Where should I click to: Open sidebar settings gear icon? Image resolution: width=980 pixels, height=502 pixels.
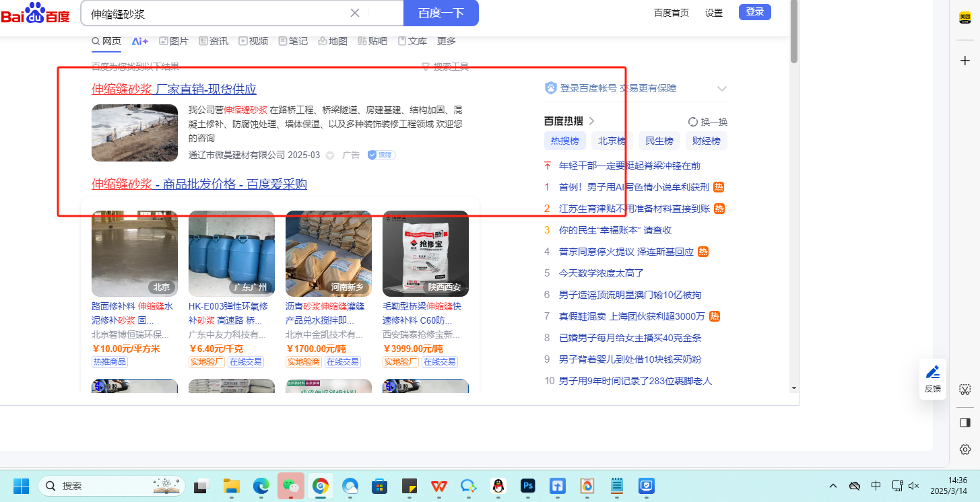(965, 449)
